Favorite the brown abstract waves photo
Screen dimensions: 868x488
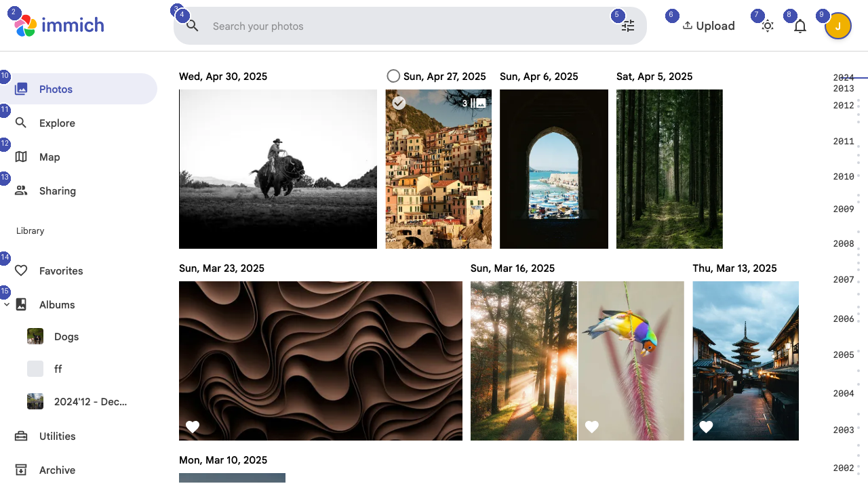click(x=193, y=427)
